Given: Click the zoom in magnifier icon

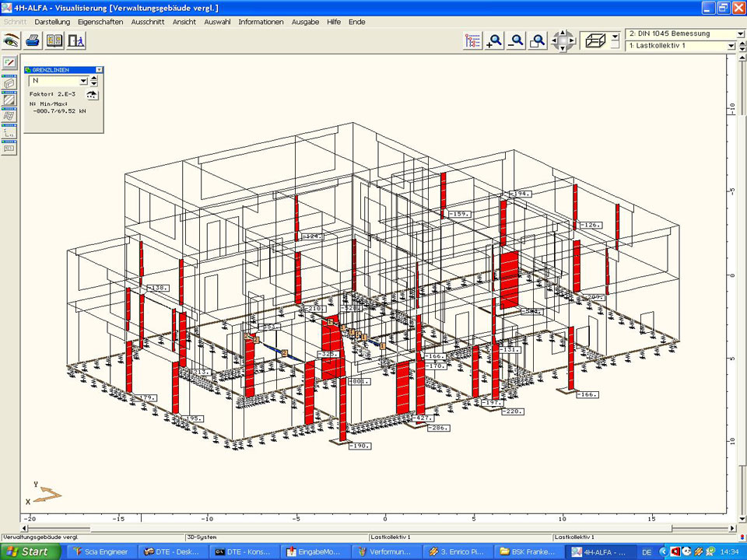Looking at the screenshot, I should pyautogui.click(x=494, y=41).
